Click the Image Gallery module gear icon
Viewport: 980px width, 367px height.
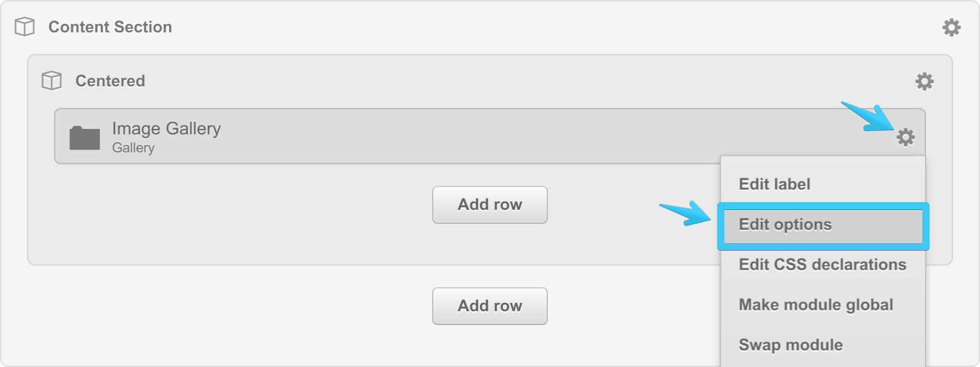tap(906, 137)
